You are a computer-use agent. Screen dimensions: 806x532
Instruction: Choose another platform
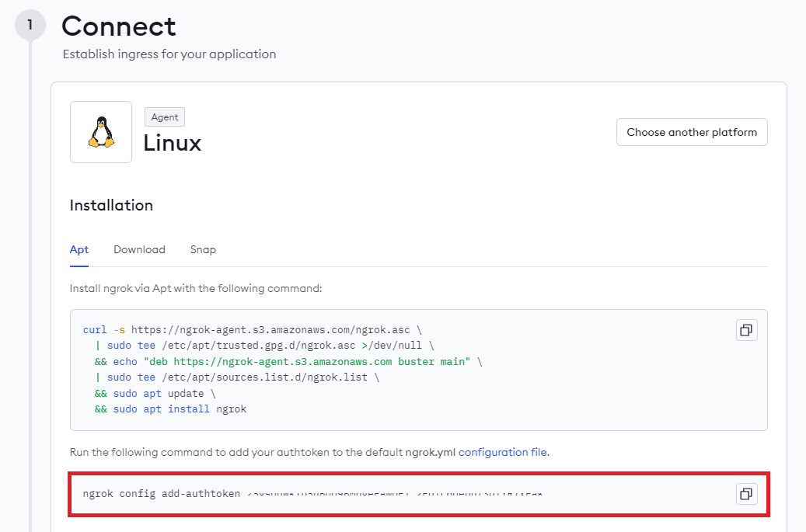(x=692, y=132)
